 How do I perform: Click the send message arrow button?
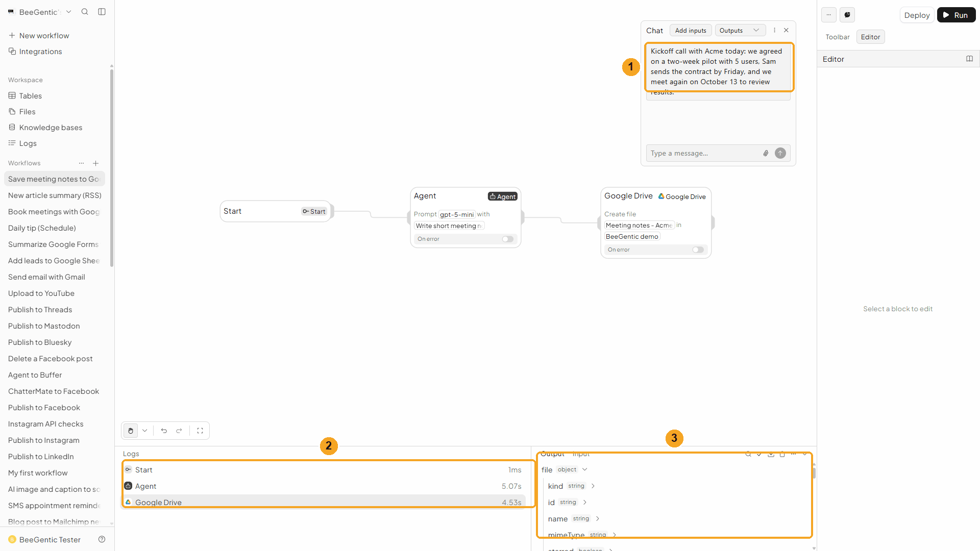780,153
